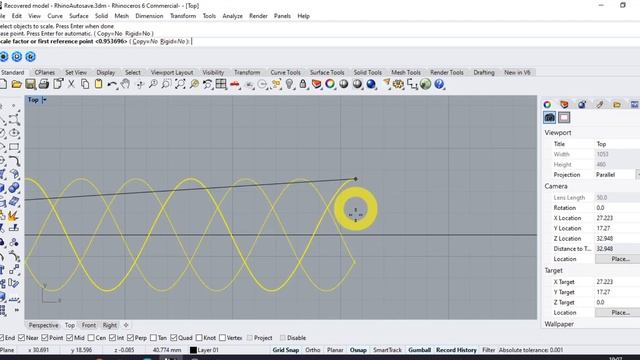Enable the Knot osnap checkbox

pyautogui.click(x=199, y=338)
